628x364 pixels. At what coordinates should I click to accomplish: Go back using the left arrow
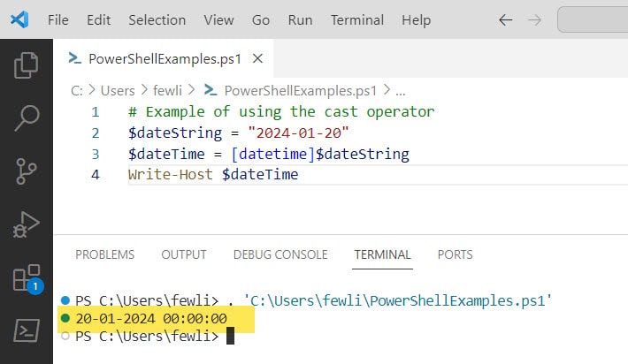click(x=506, y=19)
